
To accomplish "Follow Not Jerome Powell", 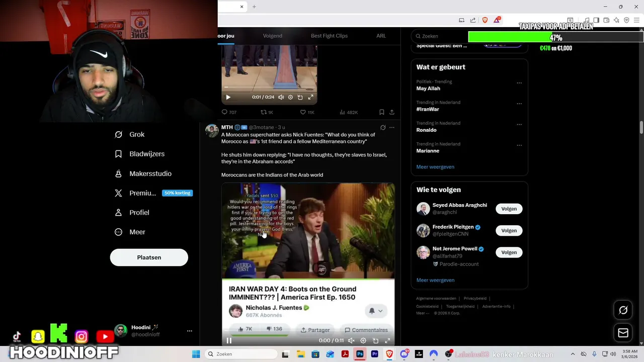I will 509,252.
